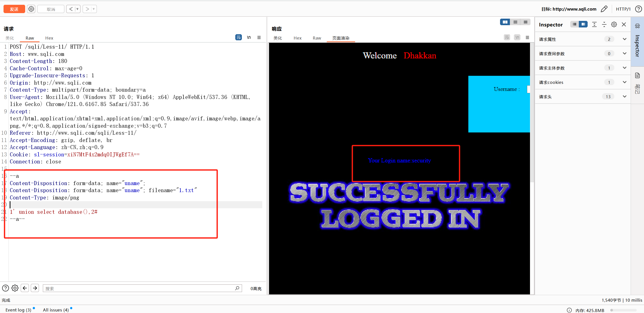Open the Event log panel
The height and width of the screenshot is (313, 644).
point(18,310)
